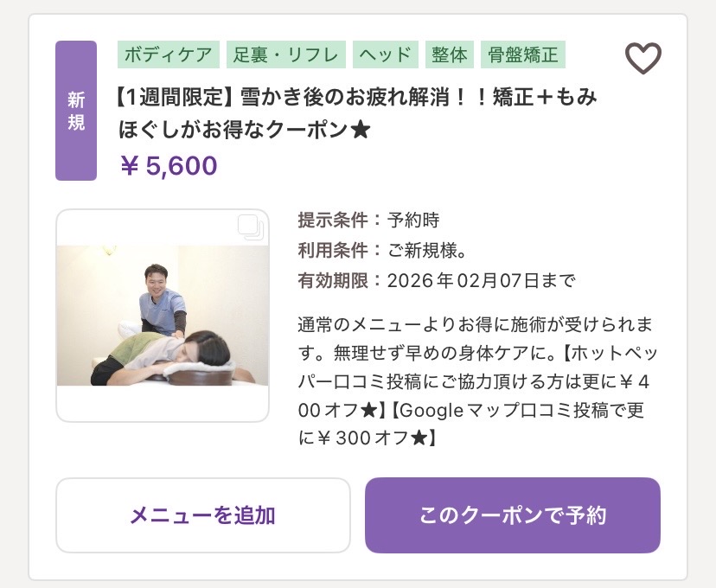
Task: Click the purple 新規 badge
Action: pyautogui.click(x=76, y=111)
